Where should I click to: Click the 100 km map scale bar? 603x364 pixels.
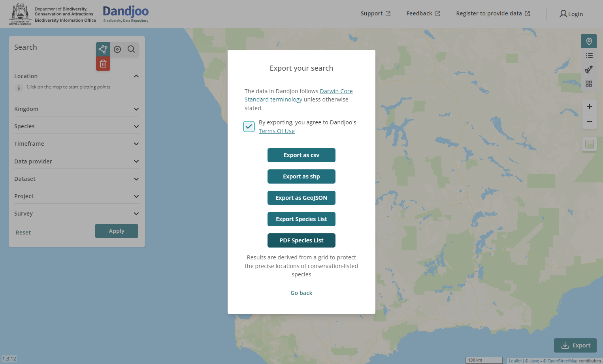point(484,360)
